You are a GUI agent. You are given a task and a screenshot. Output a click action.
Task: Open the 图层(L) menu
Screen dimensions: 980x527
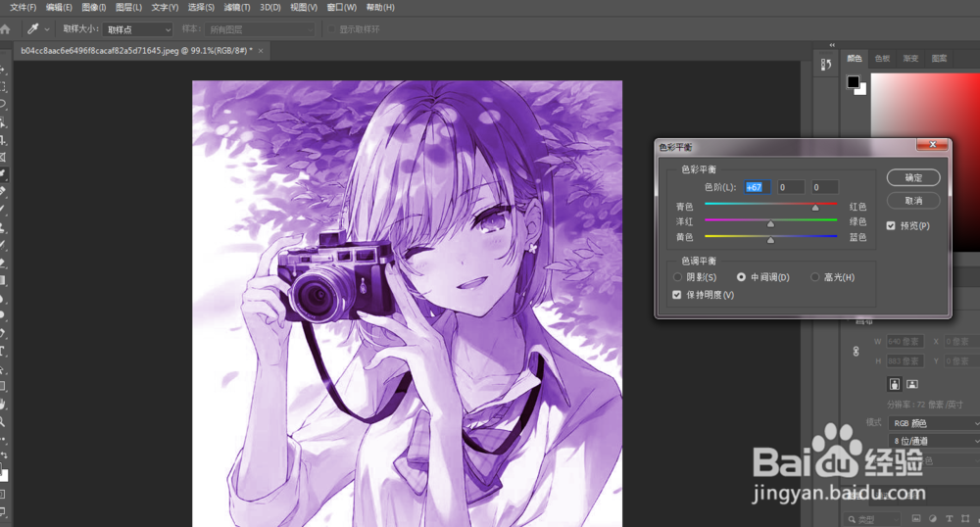click(128, 8)
